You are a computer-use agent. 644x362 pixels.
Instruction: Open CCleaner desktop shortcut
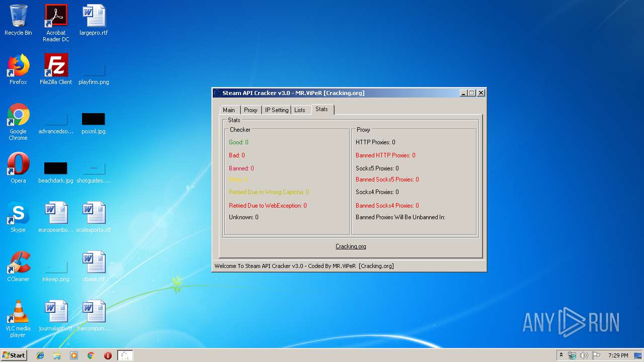(18, 266)
